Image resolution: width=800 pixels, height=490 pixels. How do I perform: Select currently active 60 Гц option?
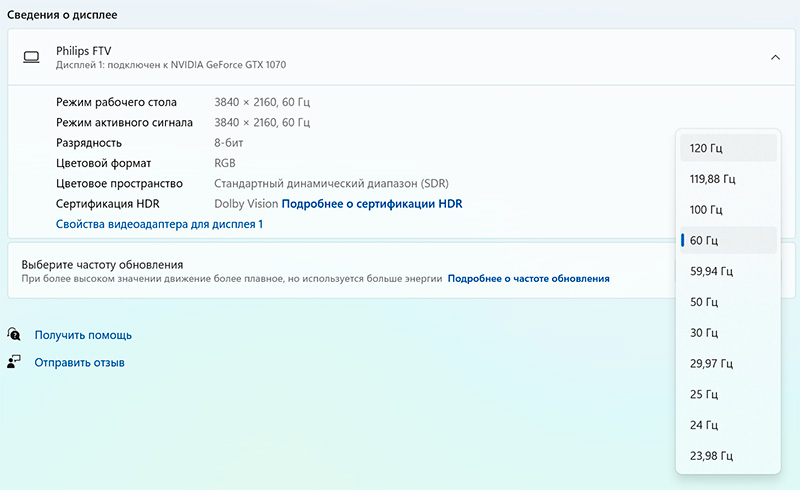pos(727,240)
